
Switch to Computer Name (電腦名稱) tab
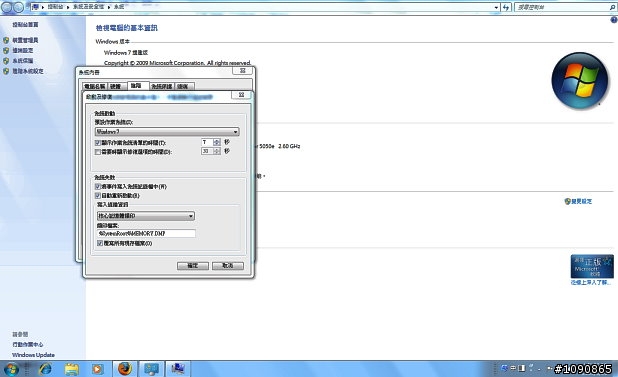[95, 86]
